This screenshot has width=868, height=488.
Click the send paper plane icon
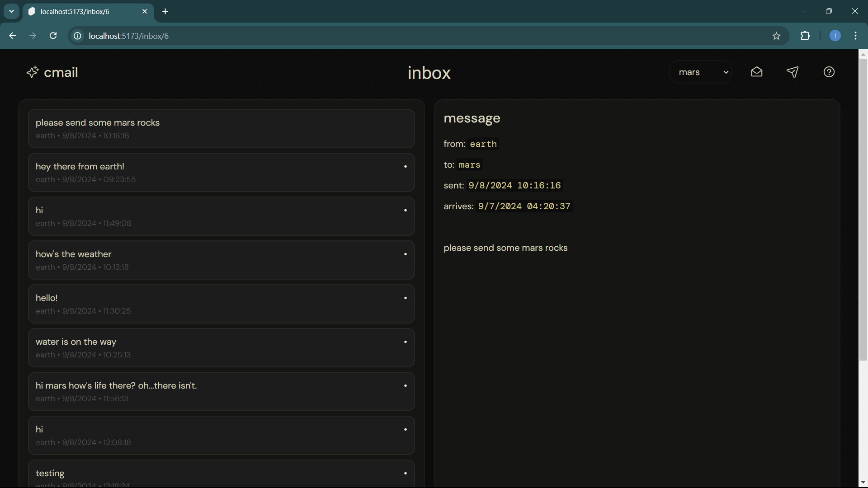point(793,72)
